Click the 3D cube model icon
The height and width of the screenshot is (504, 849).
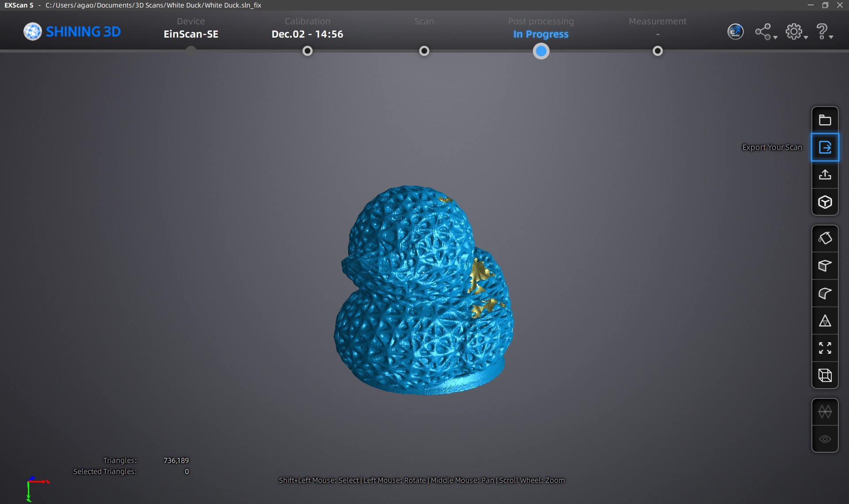pyautogui.click(x=825, y=202)
